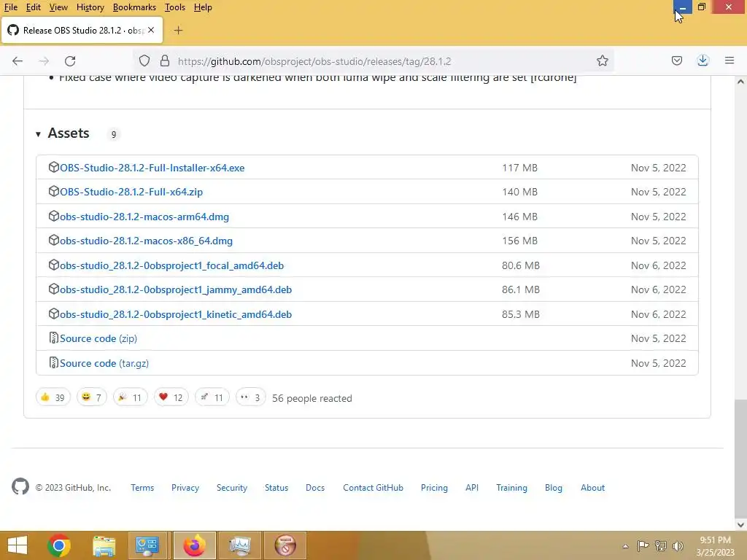747x560 pixels.
Task: Download Source code (tar.gz)
Action: [x=104, y=363]
